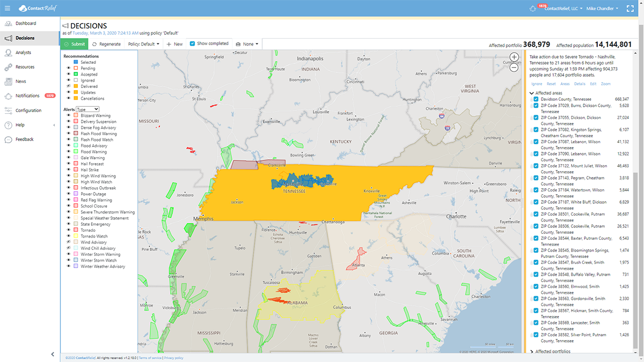
Task: Uncheck Davidson County, Tennessee area
Action: [x=536, y=99]
